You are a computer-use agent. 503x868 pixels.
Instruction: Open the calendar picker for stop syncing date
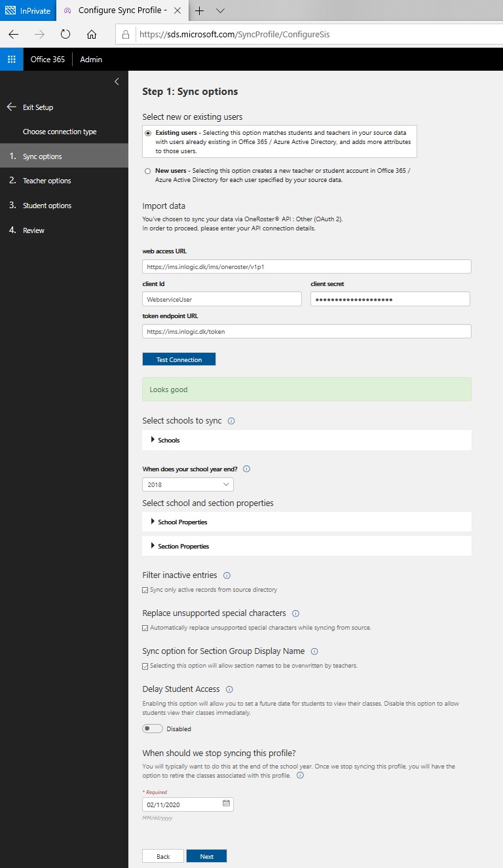point(226,804)
